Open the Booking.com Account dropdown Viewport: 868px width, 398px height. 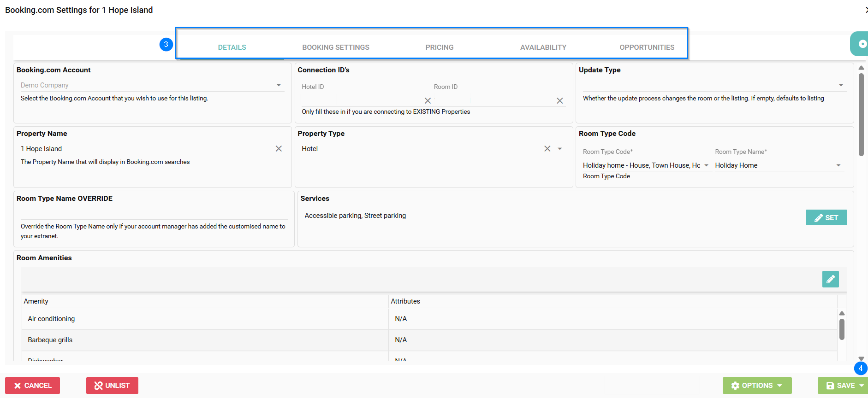tap(279, 85)
